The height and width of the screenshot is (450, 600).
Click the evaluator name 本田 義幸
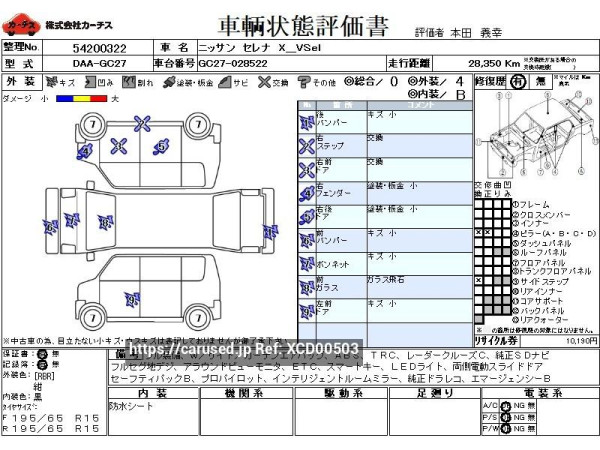(476, 33)
